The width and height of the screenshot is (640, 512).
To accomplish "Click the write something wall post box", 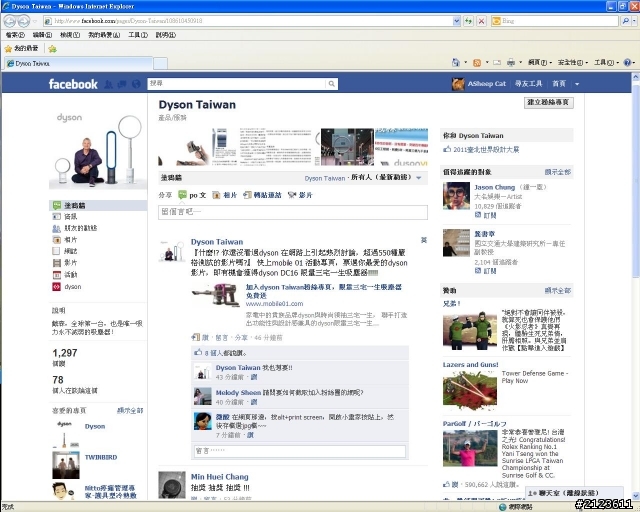I will coord(293,212).
